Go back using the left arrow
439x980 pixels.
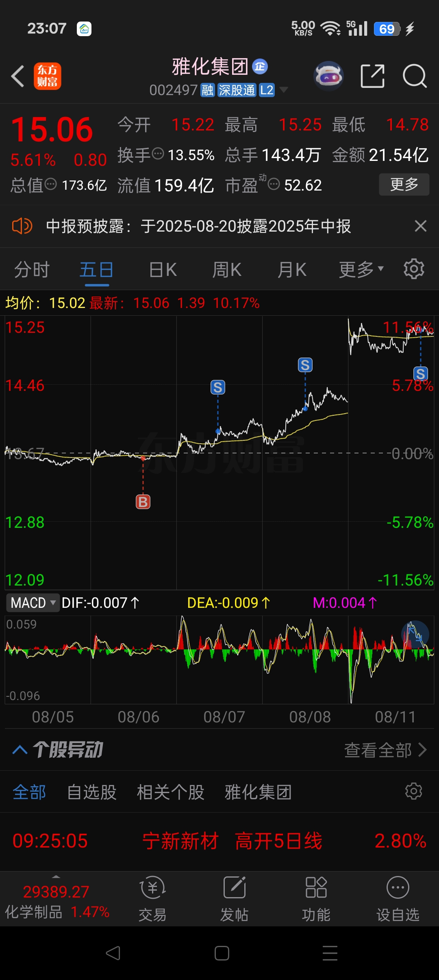(18, 76)
